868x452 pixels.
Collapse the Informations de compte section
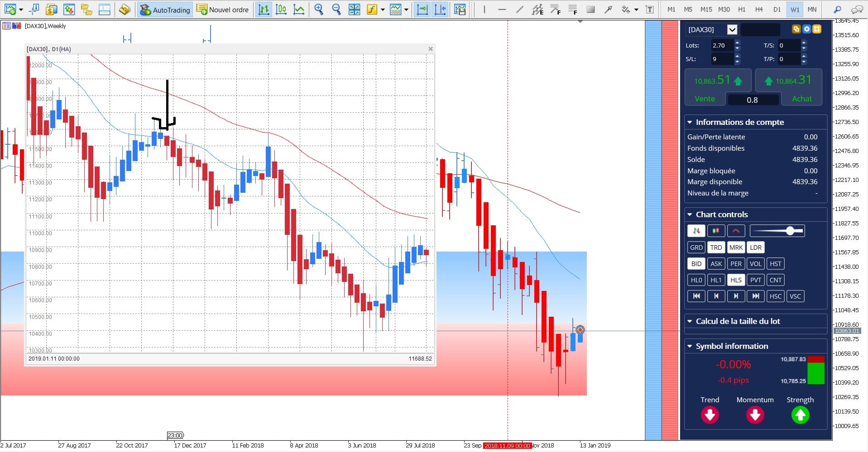click(690, 122)
